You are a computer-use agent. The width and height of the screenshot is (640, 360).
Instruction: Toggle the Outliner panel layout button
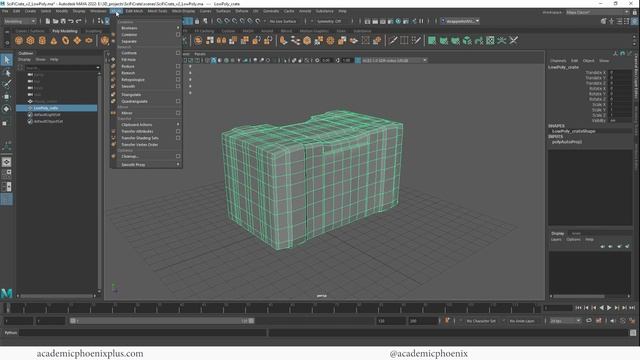(7, 199)
